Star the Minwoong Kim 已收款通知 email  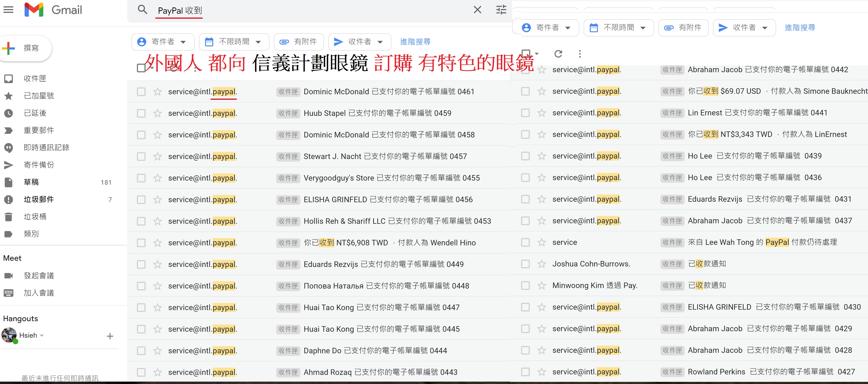click(541, 285)
